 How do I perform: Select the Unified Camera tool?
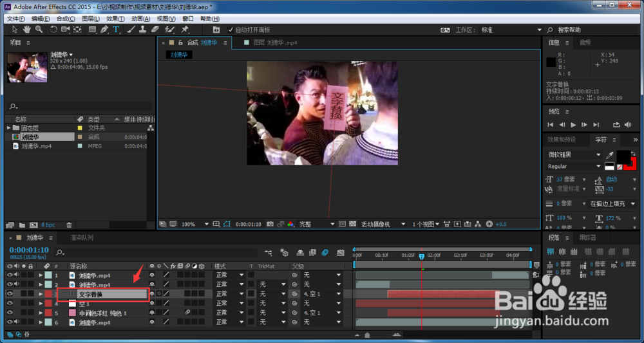(65, 30)
